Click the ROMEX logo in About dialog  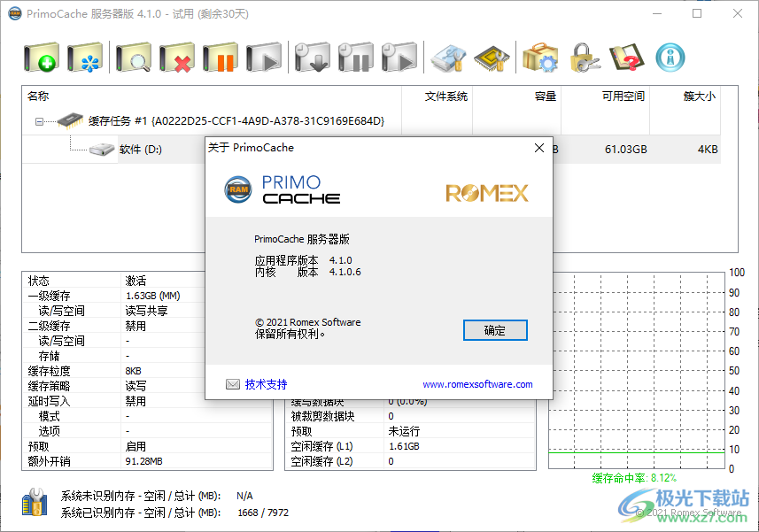click(x=487, y=194)
